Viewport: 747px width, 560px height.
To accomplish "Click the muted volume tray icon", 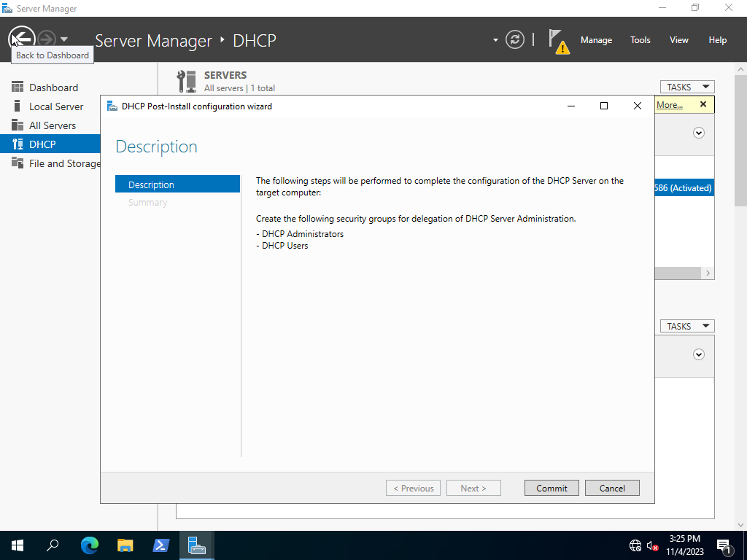I will click(653, 545).
